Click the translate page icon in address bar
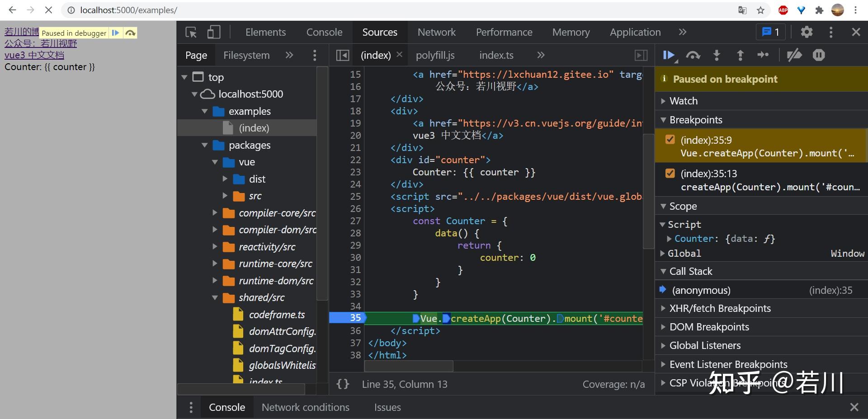Viewport: 868px width, 419px height. pos(742,10)
